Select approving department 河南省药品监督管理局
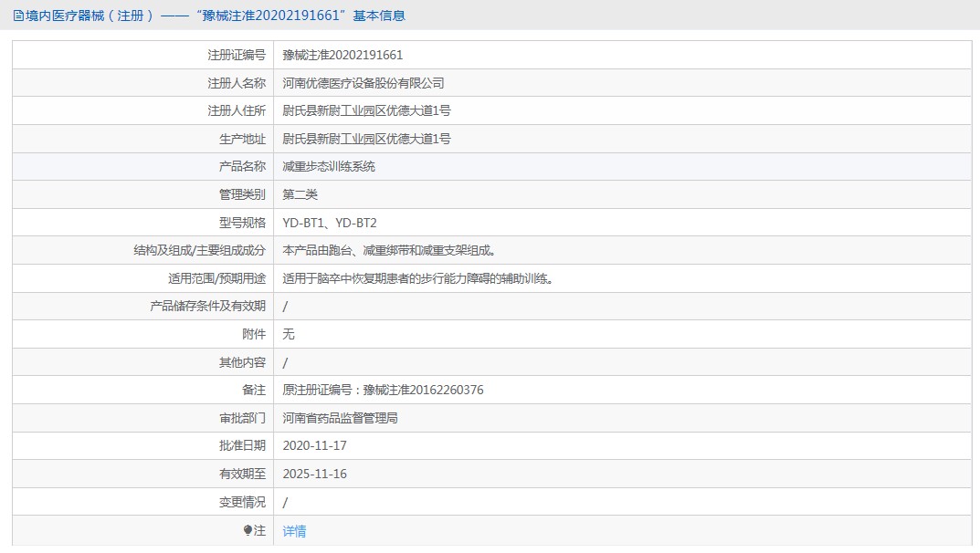The image size is (980, 553). tap(340, 418)
